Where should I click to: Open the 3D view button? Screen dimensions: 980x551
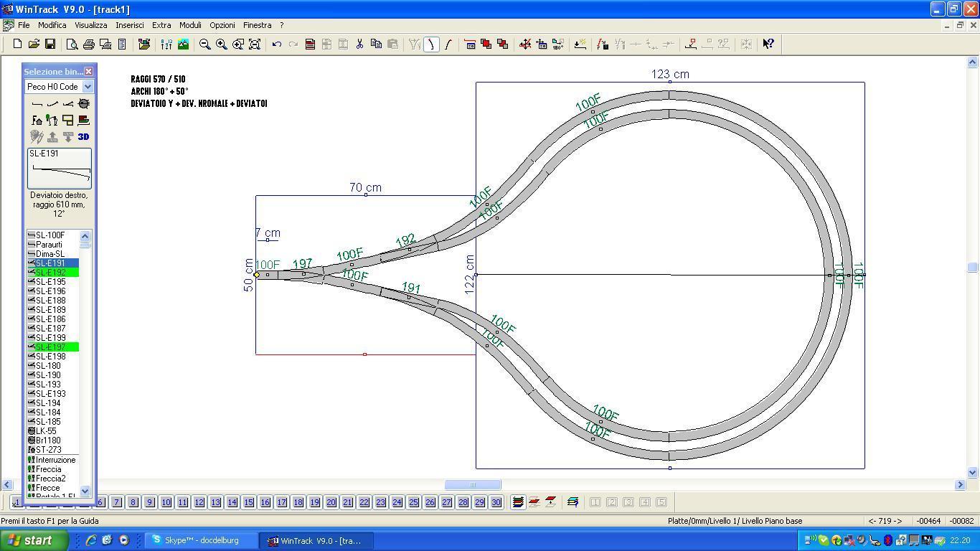(x=83, y=136)
